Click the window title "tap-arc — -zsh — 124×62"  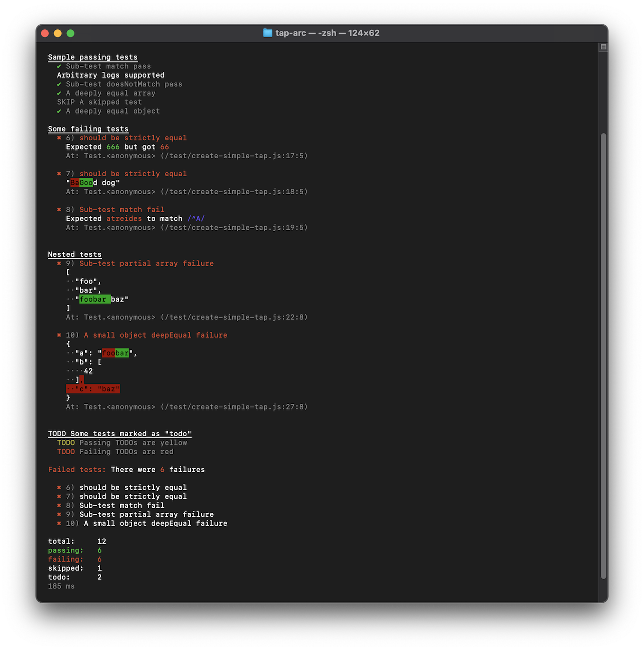click(x=327, y=33)
